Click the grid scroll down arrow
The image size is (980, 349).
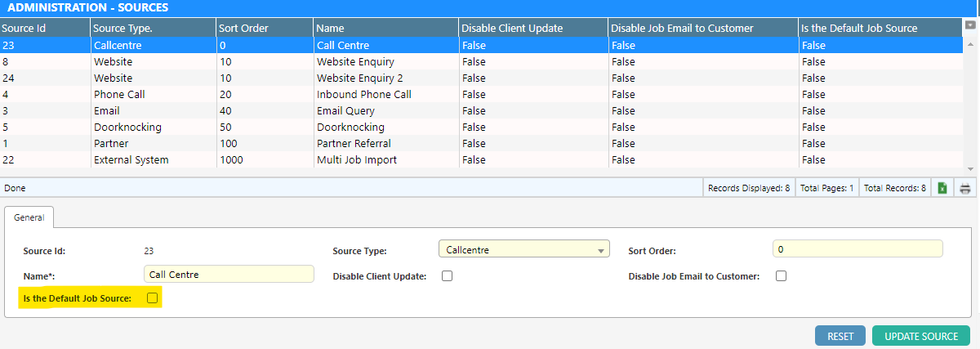pos(970,169)
